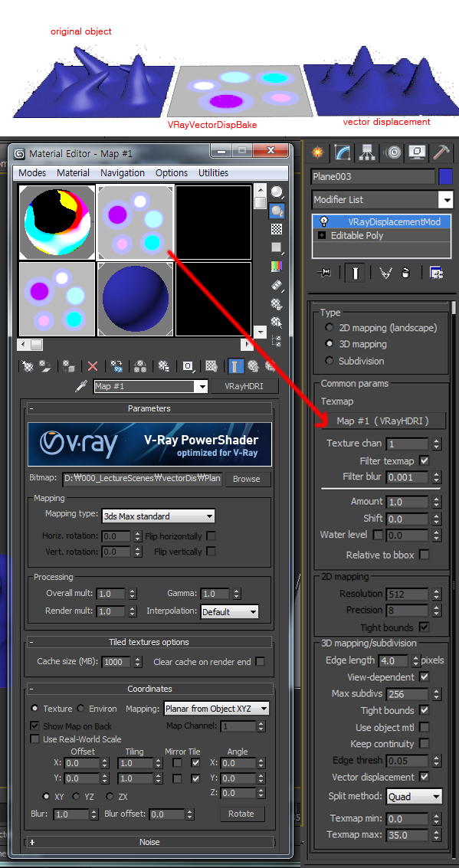Toggle Show End Result in modifier stack
This screenshot has width=459, height=868.
tap(355, 273)
